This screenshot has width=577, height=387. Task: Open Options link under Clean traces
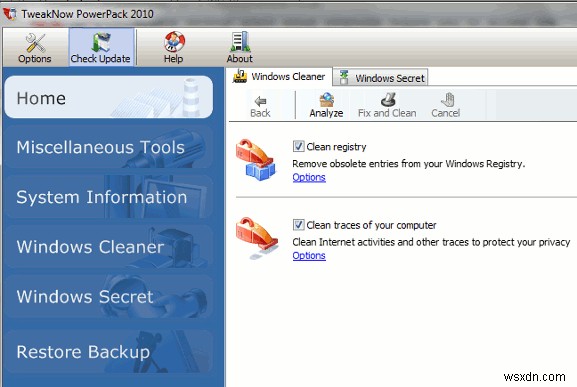[x=309, y=256]
